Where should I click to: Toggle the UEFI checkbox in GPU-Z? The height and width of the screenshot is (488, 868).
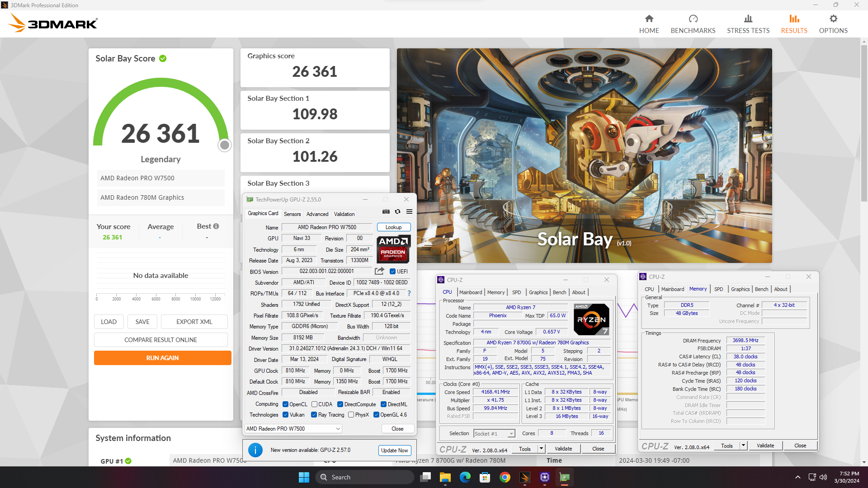[392, 272]
